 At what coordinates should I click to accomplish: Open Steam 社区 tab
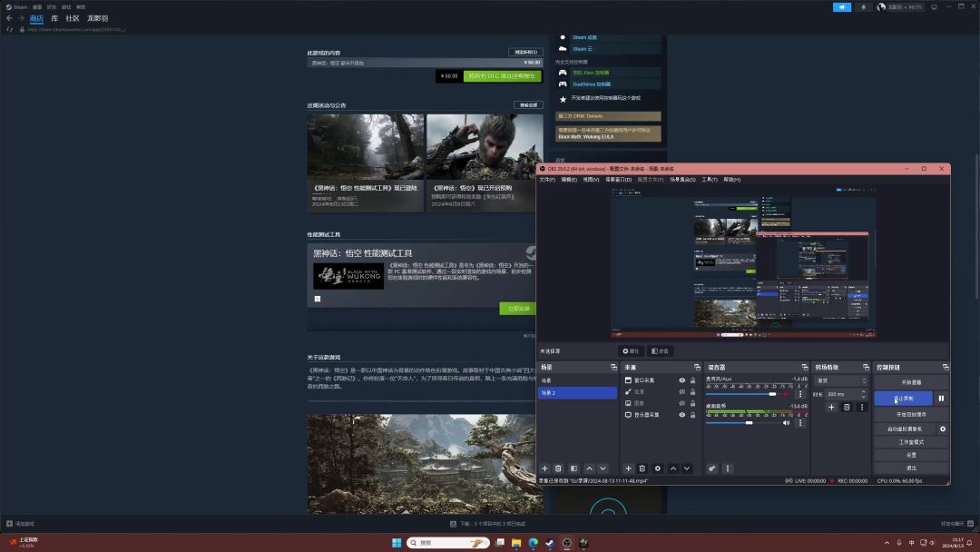(x=73, y=18)
